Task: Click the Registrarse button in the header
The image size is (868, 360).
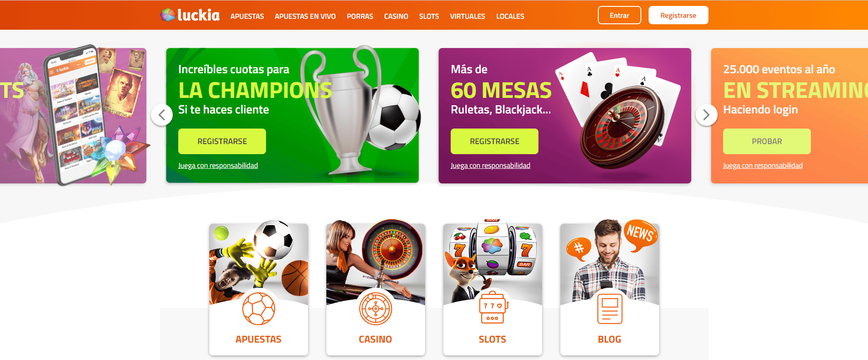Action: tap(678, 15)
